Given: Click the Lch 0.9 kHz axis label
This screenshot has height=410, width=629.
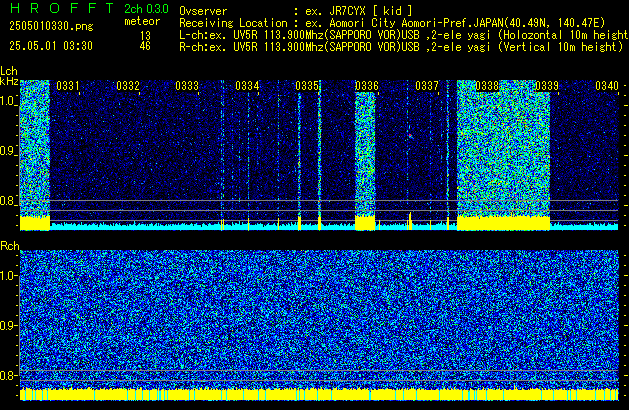Looking at the screenshot, I should point(8,151).
